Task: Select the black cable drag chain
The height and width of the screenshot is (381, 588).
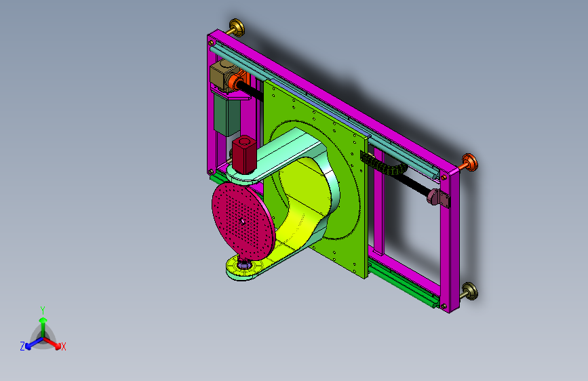Action: tap(383, 164)
